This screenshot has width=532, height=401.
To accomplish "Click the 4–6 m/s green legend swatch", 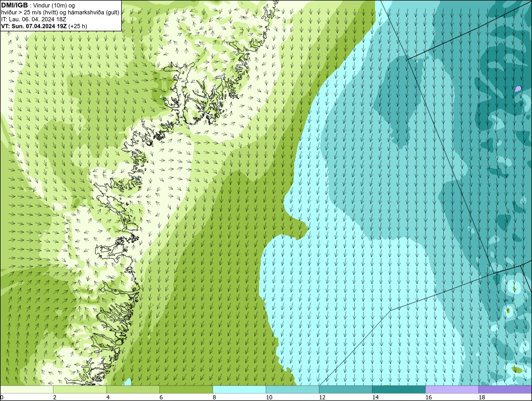I will point(133,389).
